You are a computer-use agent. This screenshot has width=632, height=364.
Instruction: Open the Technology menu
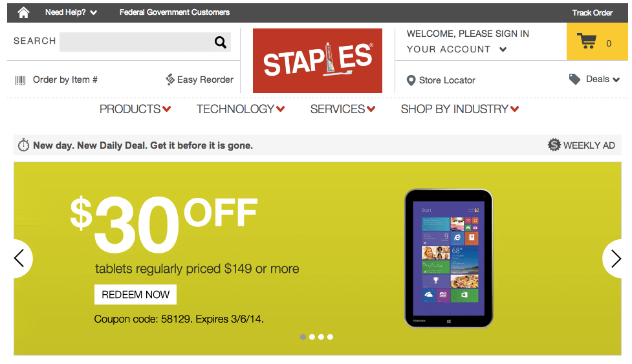point(241,109)
